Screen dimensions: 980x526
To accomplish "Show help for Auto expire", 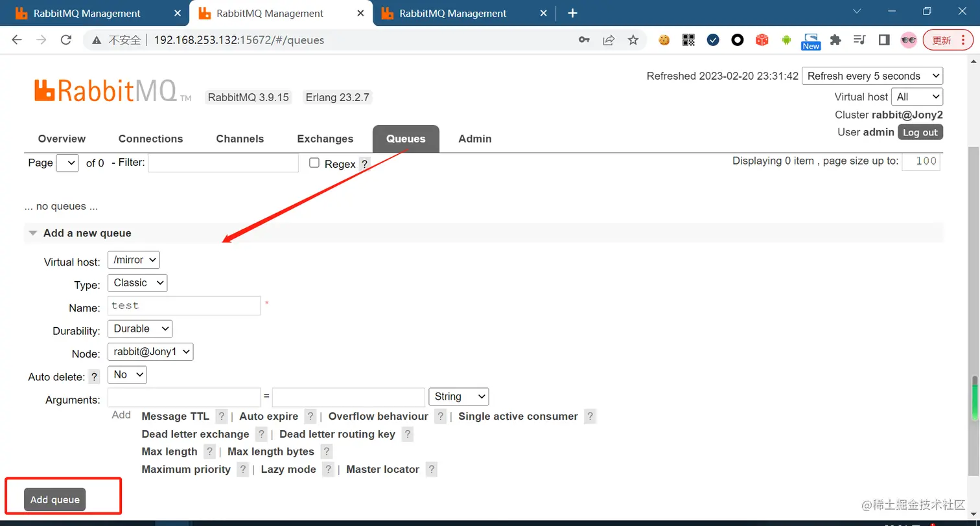I will point(310,417).
